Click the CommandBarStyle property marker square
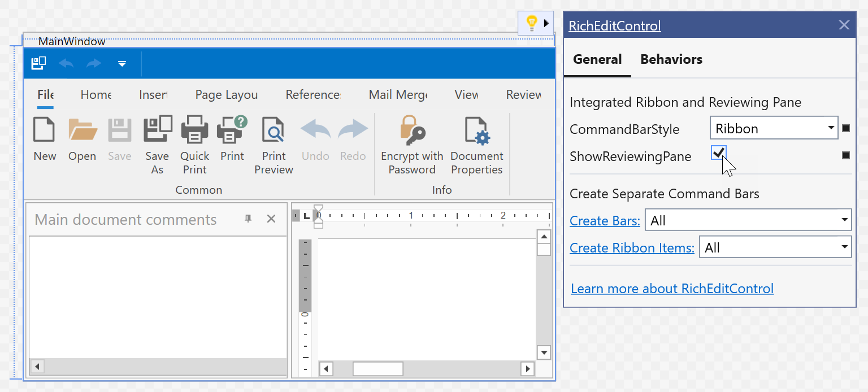This screenshot has width=868, height=392. click(x=845, y=128)
